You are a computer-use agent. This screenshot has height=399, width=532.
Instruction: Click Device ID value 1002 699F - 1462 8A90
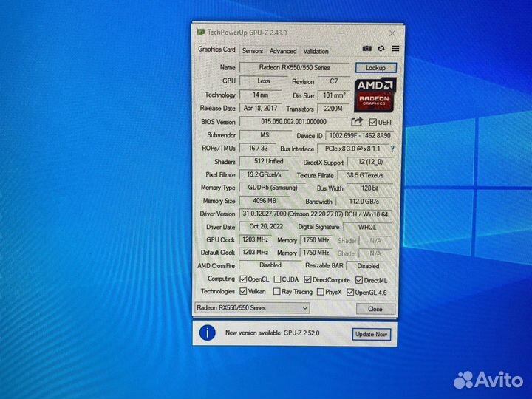[x=360, y=136]
